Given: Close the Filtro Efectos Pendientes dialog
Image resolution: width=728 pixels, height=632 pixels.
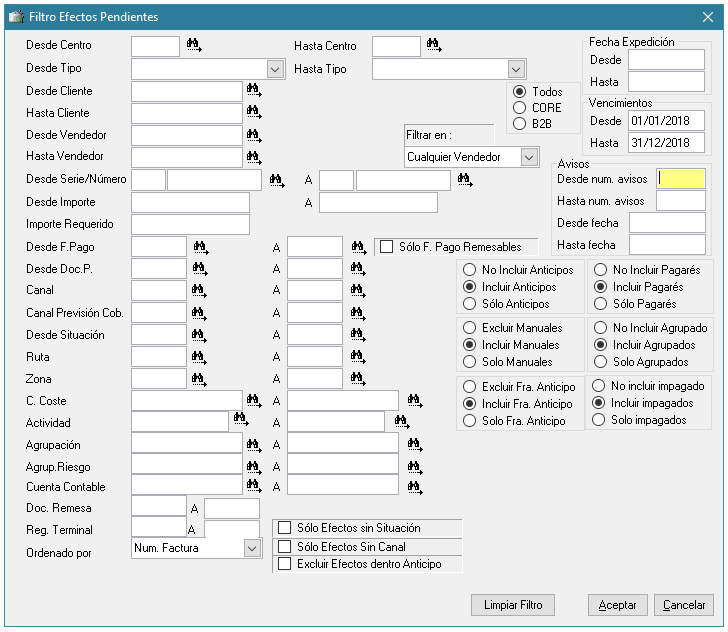Looking at the screenshot, I should point(708,17).
